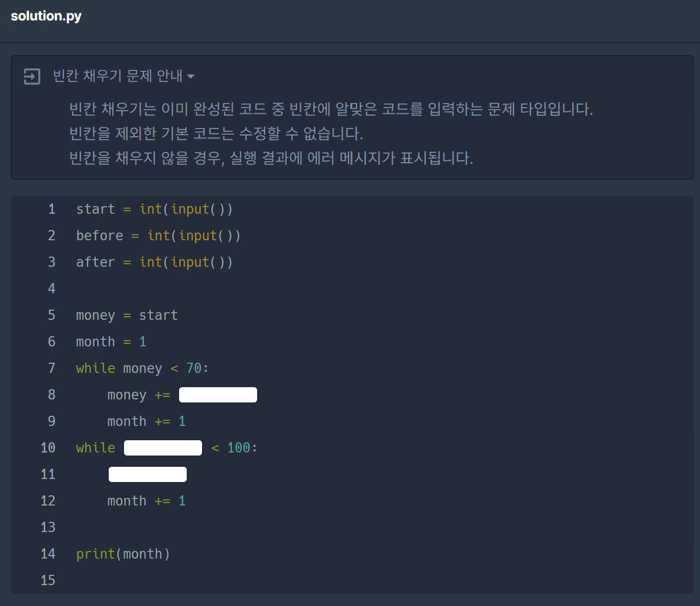700x606 pixels.
Task: Click the start variable on line 1
Action: [95, 209]
